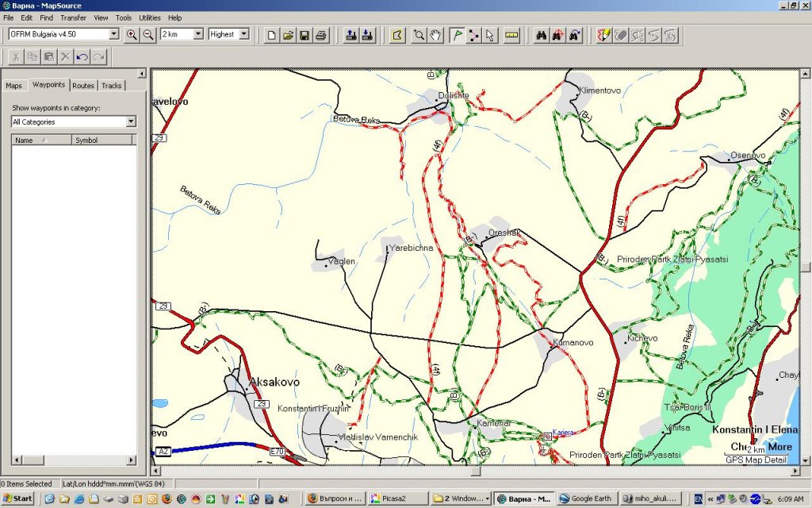812x508 pixels.
Task: Click the Undo arrow icon
Action: [82, 56]
